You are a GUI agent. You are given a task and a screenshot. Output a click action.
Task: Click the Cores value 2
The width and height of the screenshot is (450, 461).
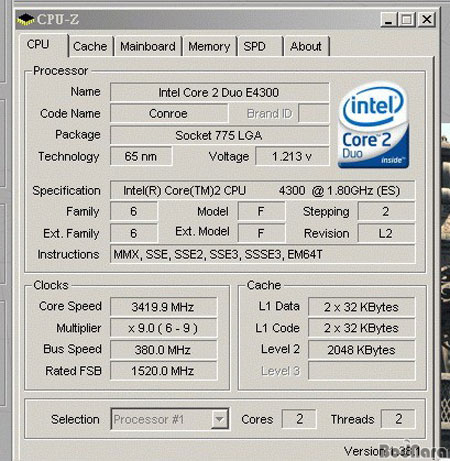(x=299, y=419)
